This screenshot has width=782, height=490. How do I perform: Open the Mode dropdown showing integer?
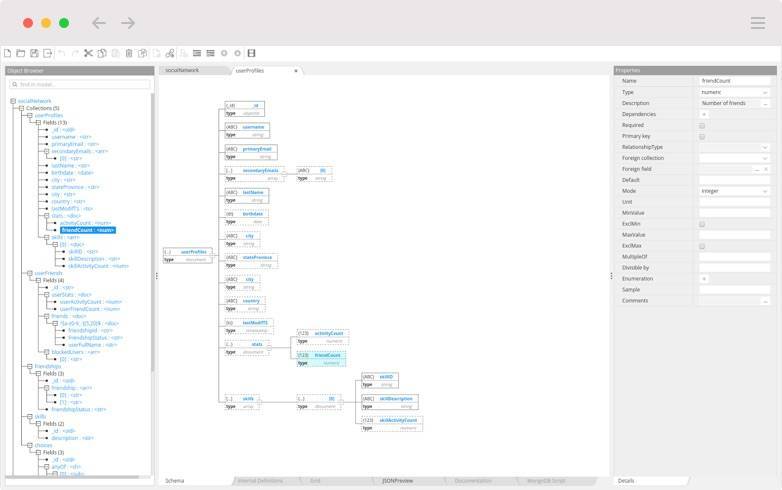734,190
